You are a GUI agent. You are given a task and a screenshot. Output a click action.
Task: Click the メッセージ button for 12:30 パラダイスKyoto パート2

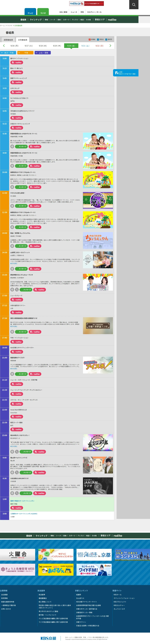click(21, 227)
